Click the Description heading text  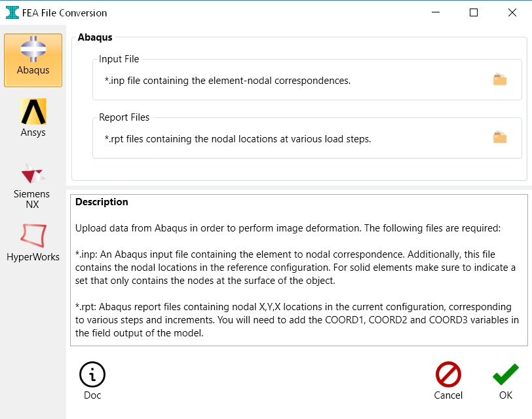(x=102, y=202)
